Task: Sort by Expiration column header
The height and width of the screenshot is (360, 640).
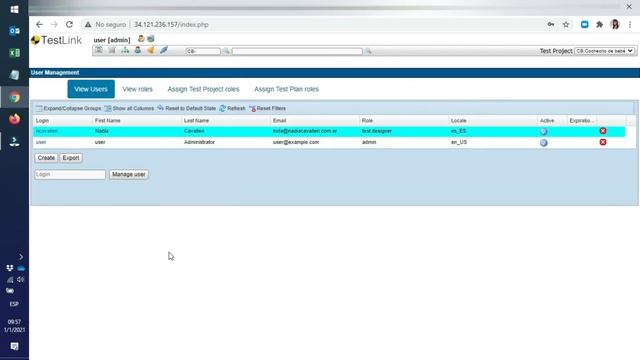Action: point(581,121)
